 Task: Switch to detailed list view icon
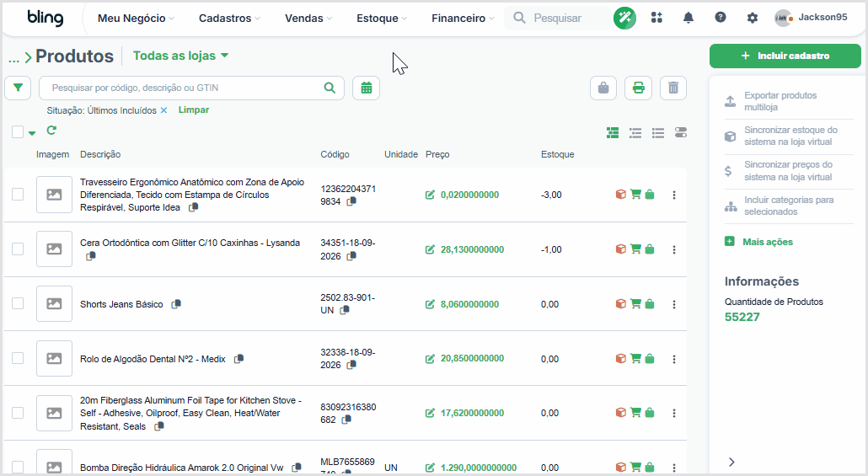[613, 133]
